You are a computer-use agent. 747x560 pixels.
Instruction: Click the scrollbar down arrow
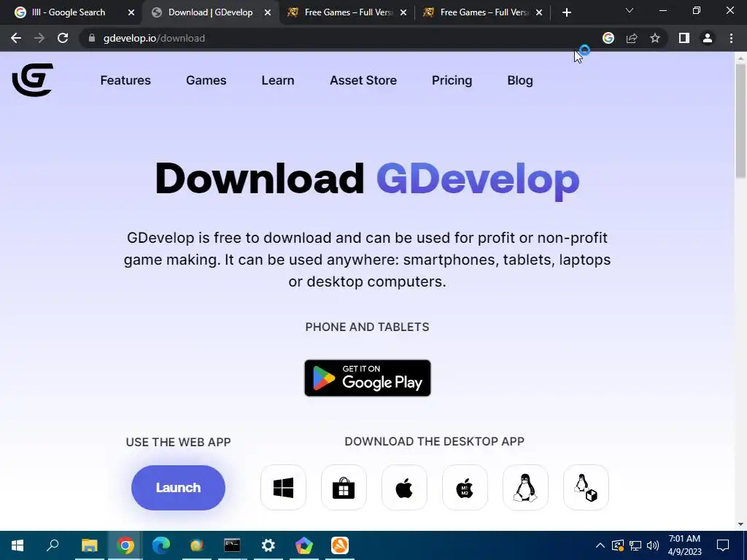[x=741, y=524]
